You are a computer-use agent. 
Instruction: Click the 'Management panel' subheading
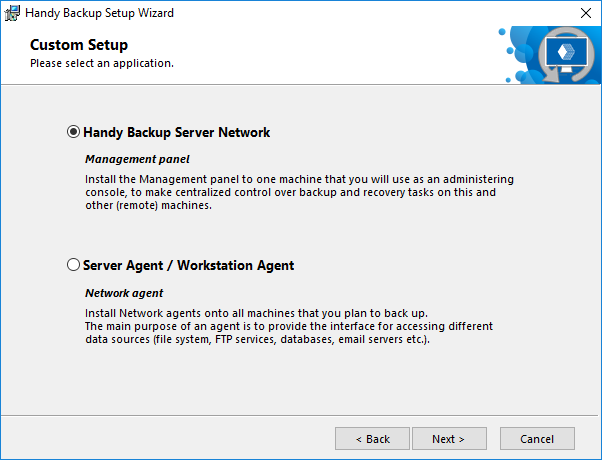coord(137,158)
